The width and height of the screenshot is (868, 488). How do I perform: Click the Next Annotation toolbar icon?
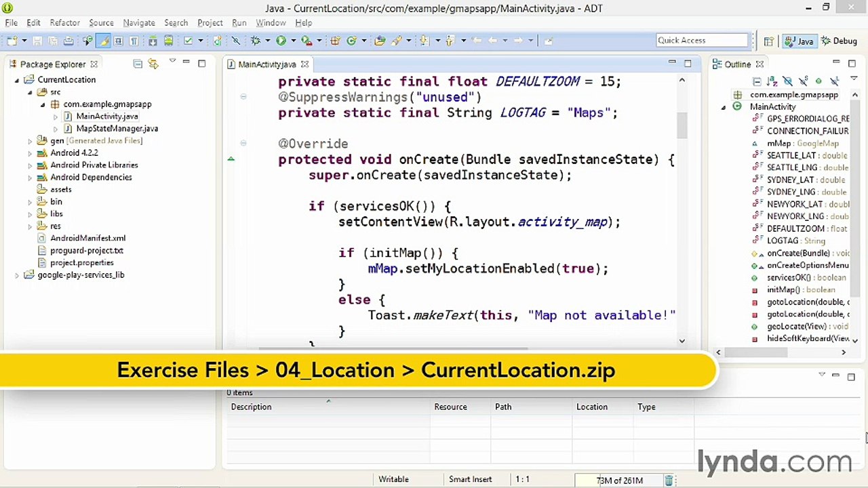[x=423, y=41]
